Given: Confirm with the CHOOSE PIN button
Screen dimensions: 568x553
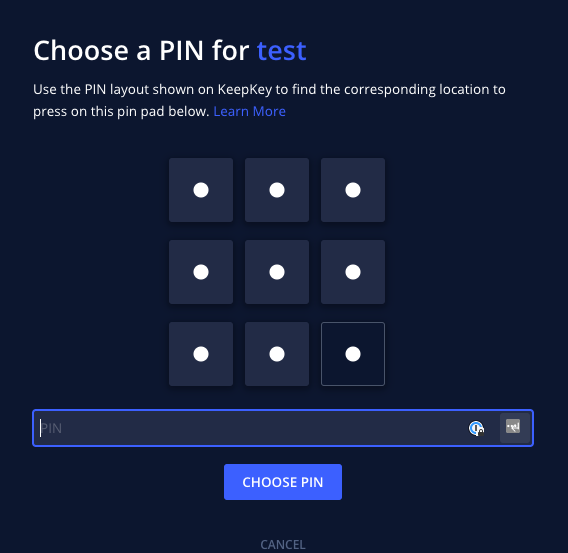Looking at the screenshot, I should click(x=283, y=482).
